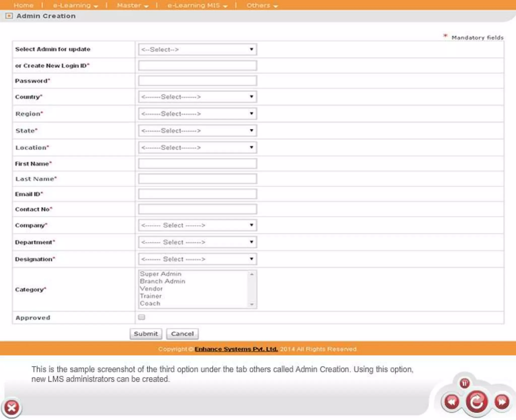Select Branch Admin in Category list
The image size is (516, 420).
tap(163, 281)
